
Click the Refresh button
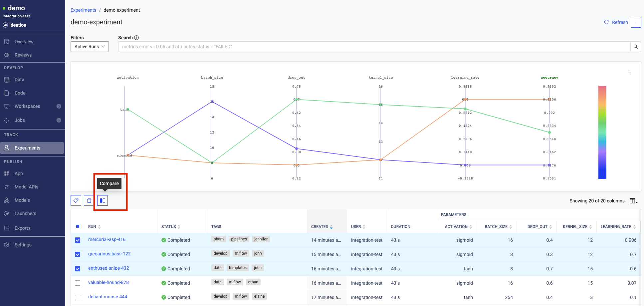(x=616, y=22)
